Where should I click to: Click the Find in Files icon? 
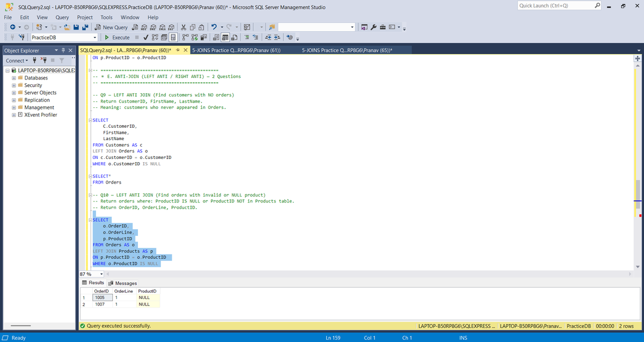[x=272, y=27]
